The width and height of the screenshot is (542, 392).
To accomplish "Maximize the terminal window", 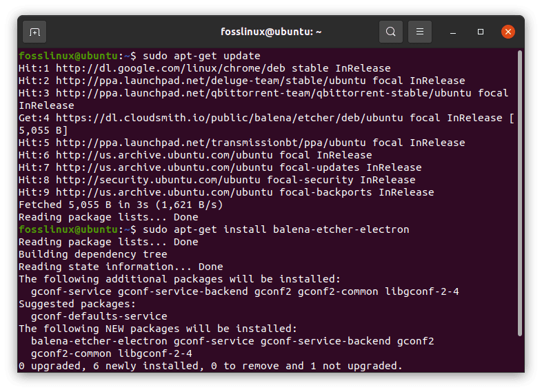I will click(481, 32).
